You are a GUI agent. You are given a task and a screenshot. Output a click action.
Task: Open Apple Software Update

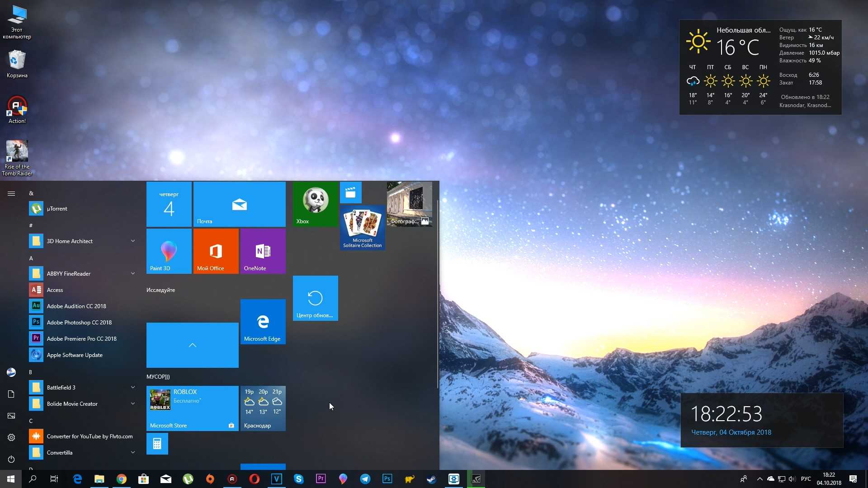click(x=81, y=355)
